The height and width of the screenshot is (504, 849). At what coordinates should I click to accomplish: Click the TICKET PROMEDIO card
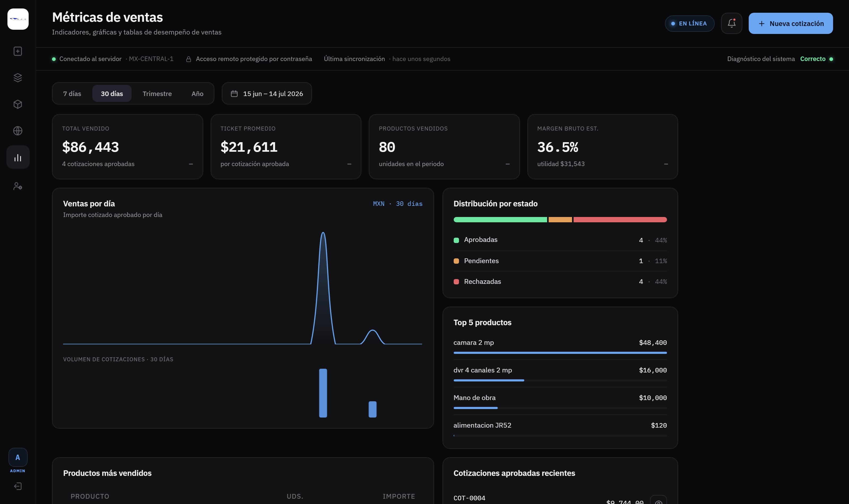(x=285, y=147)
